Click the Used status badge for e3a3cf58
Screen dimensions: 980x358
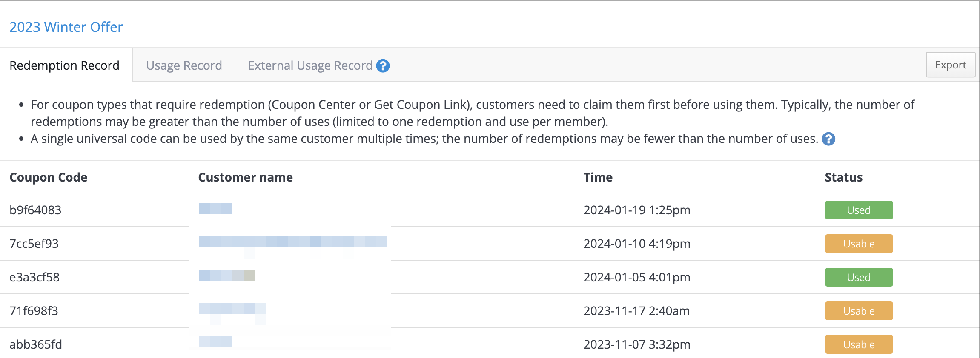859,277
